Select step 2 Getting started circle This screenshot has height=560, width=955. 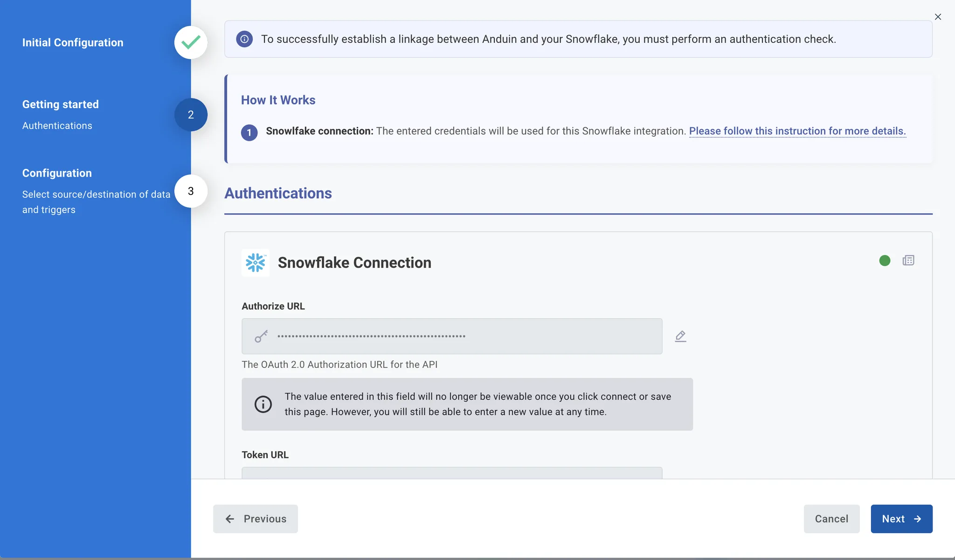191,115
